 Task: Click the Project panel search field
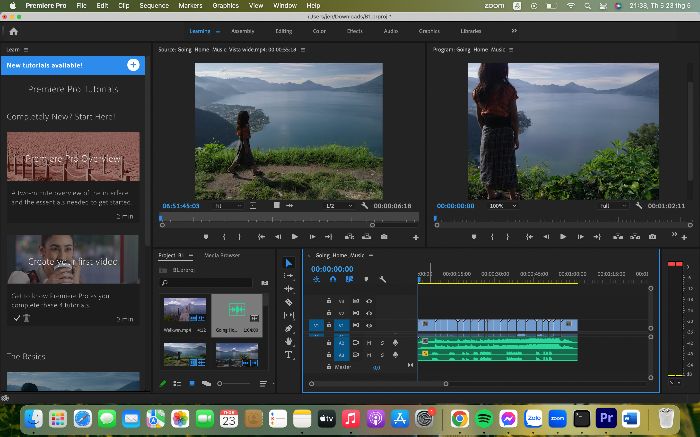pos(206,283)
